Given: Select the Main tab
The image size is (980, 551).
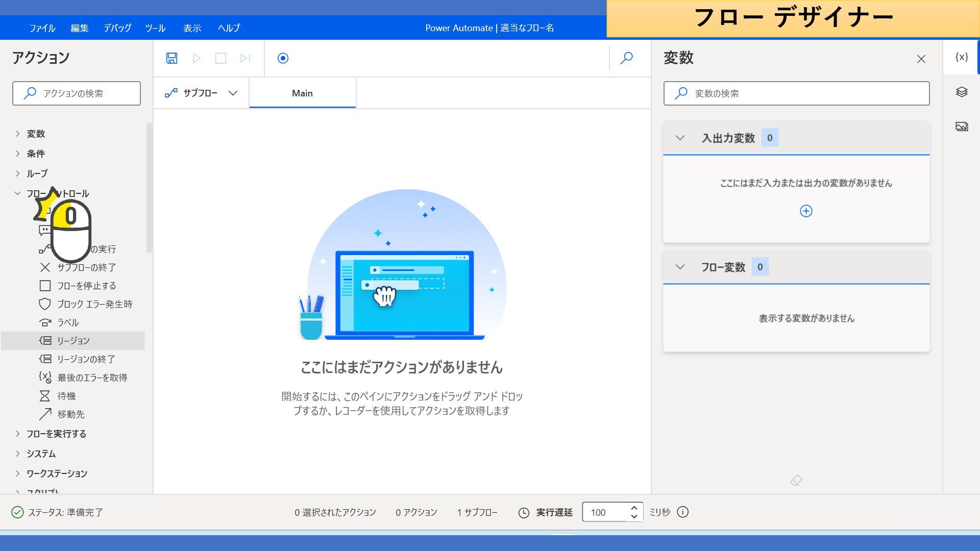Looking at the screenshot, I should coord(302,93).
